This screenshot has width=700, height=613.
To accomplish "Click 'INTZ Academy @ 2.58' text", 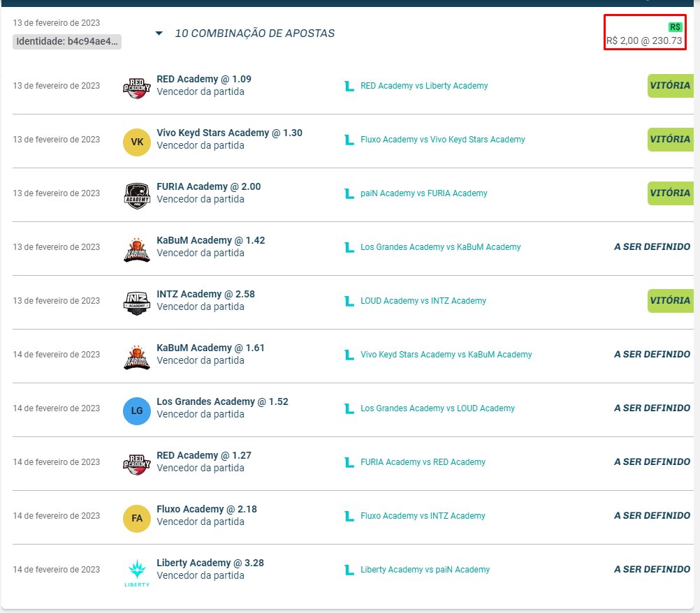I will coord(205,294).
